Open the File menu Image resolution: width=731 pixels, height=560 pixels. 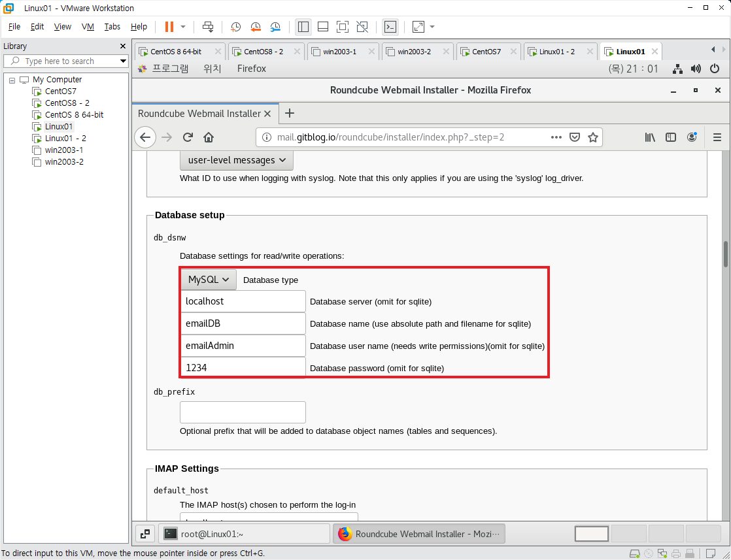coord(14,27)
